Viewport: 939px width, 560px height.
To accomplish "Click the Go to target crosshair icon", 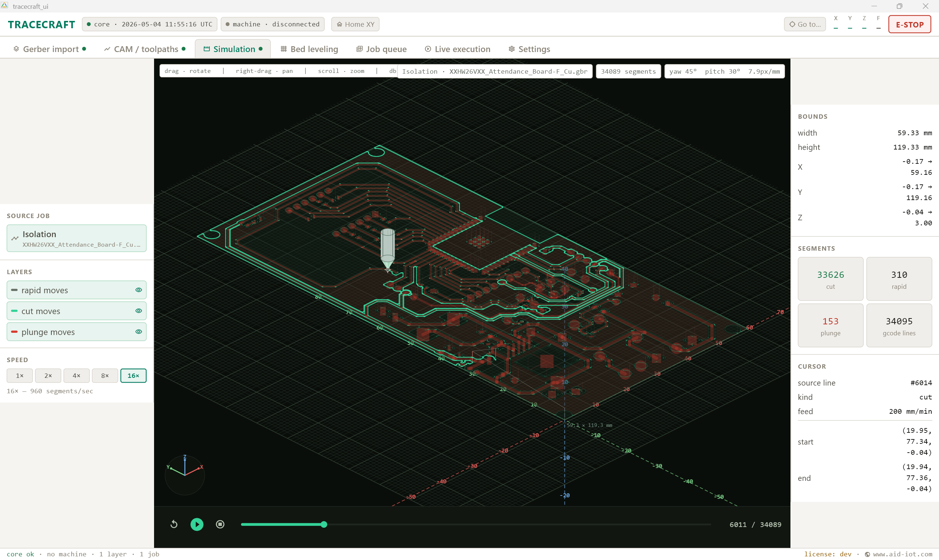I will tap(792, 24).
